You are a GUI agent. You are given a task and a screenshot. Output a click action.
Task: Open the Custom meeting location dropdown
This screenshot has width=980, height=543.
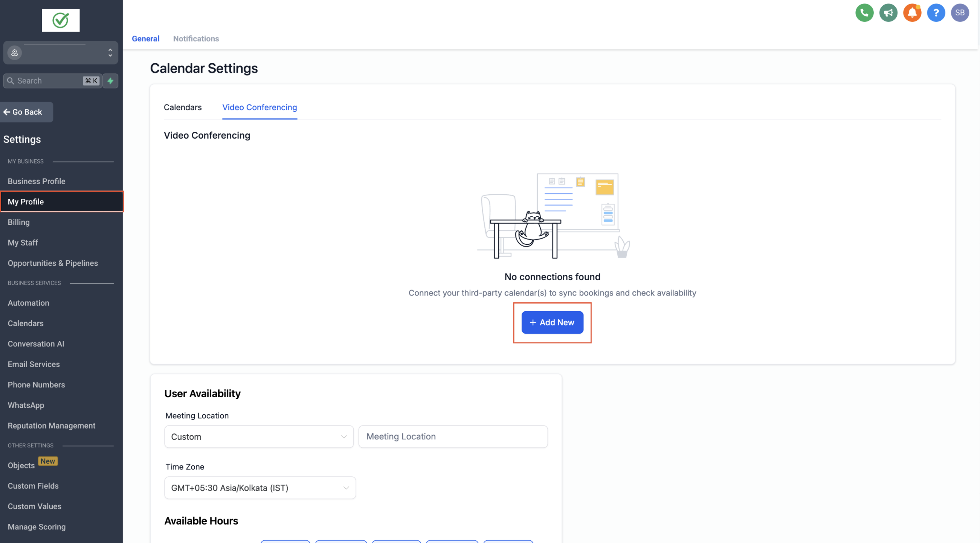(259, 436)
